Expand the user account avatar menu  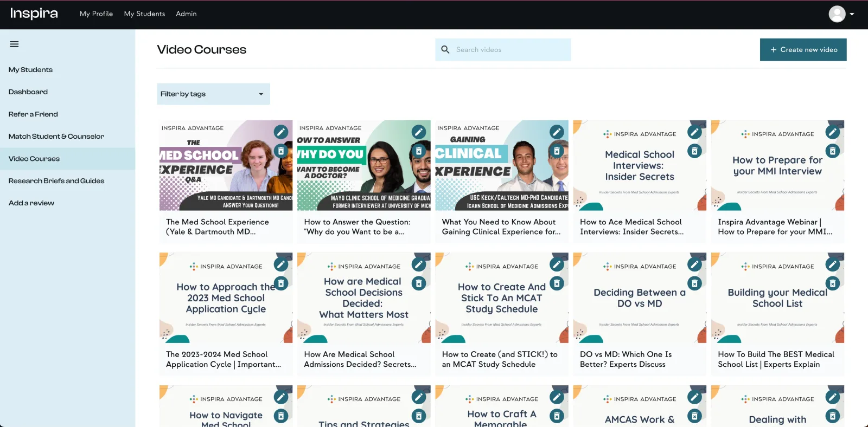[841, 14]
